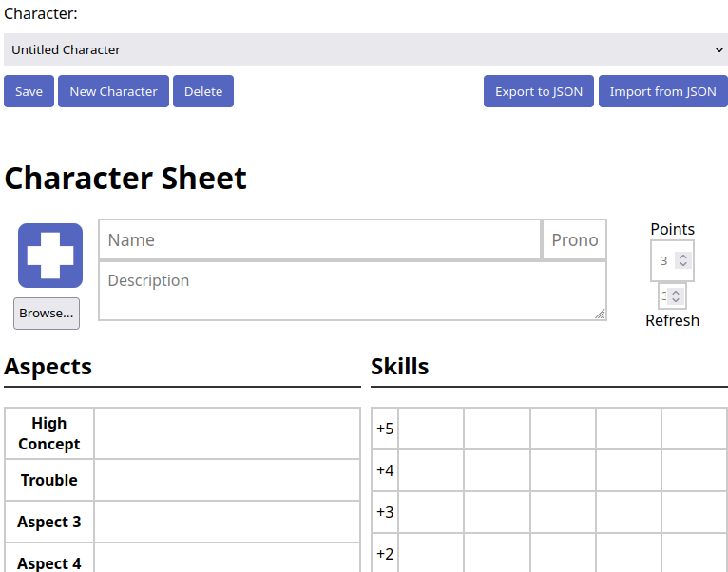Click the High Concept row label

[49, 433]
